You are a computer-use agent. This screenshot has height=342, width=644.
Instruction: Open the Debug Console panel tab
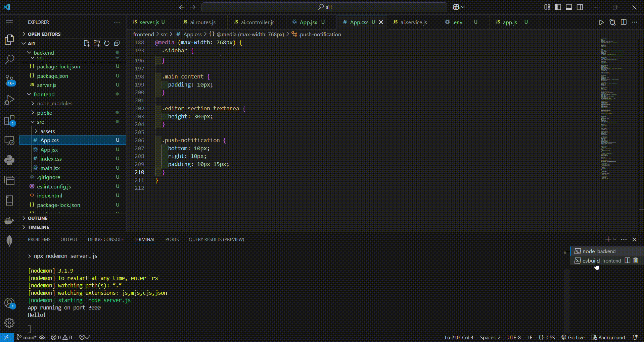click(106, 239)
